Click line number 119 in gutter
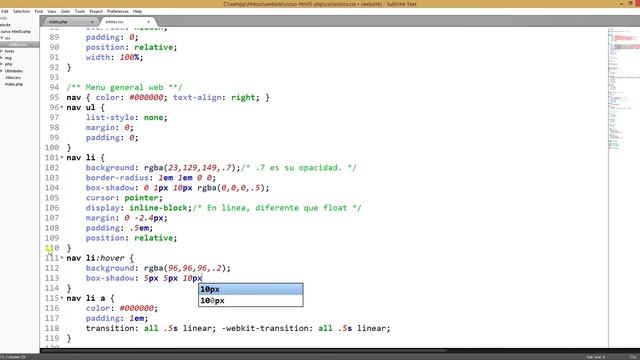The width and height of the screenshot is (640, 360). point(52,338)
